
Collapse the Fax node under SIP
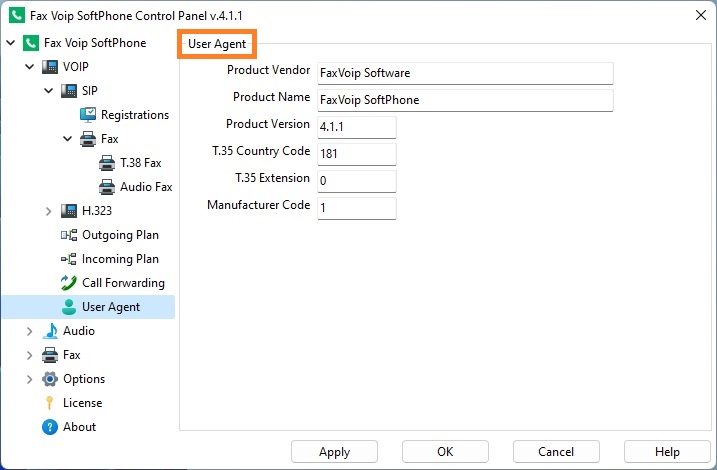click(x=68, y=139)
